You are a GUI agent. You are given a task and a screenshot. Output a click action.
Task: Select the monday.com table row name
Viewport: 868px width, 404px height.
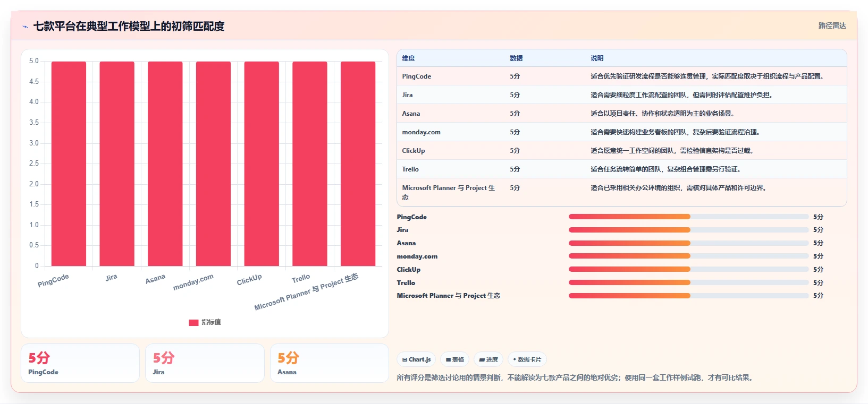[421, 132]
